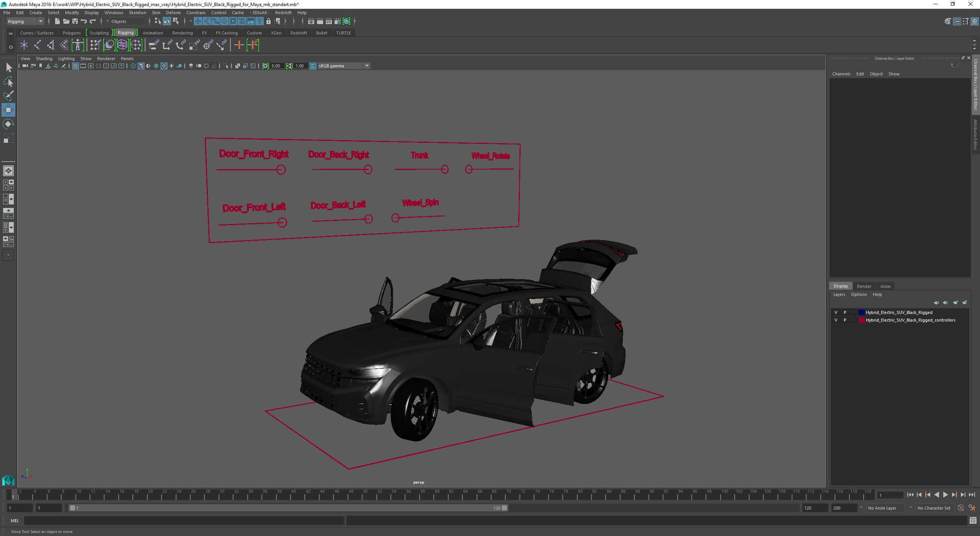
Task: Toggle playback P of Rigged_controllers layer
Action: [845, 320]
